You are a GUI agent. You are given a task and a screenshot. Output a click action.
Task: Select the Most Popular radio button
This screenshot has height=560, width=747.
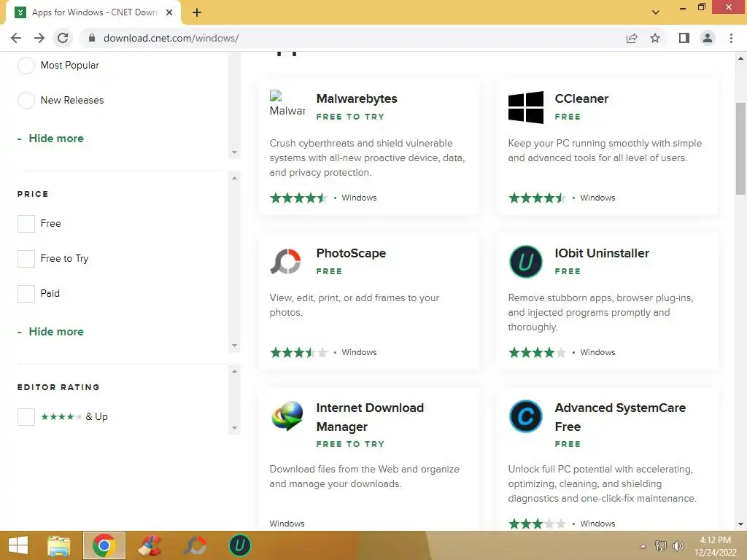point(26,65)
